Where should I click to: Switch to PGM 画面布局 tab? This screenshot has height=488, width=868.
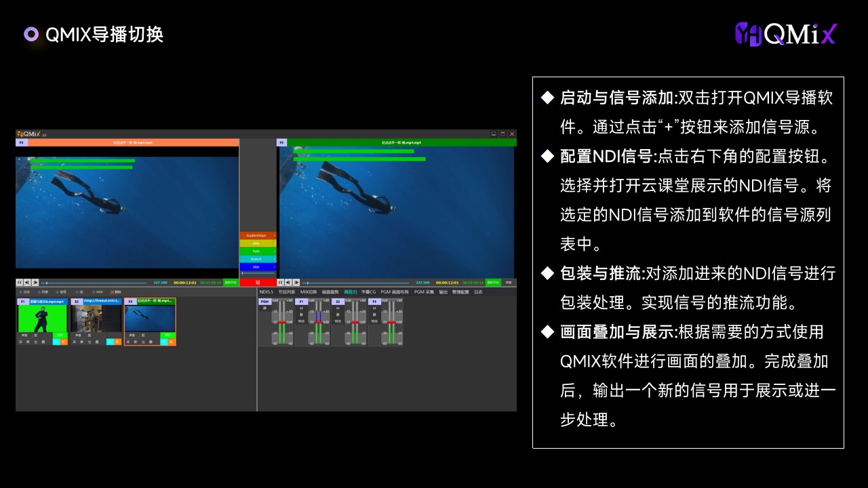click(395, 292)
